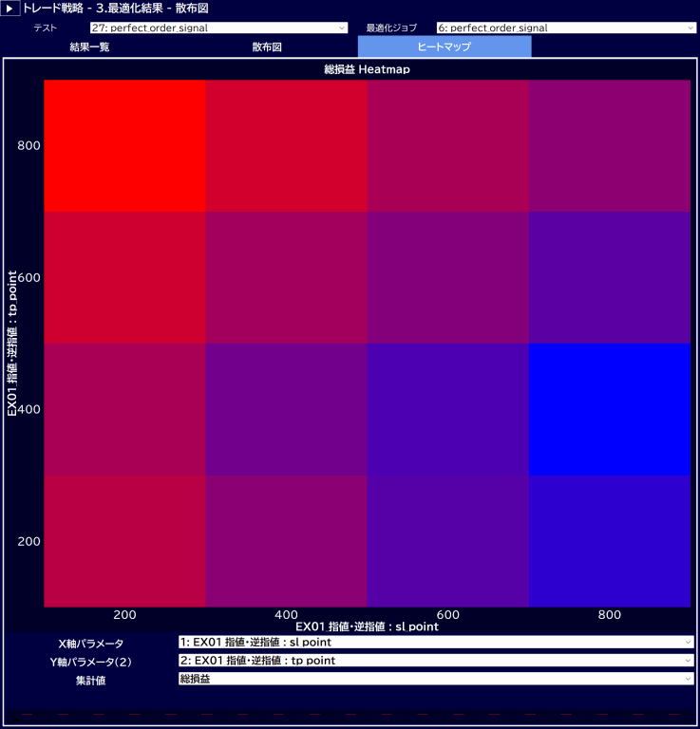Select the ヒートマップ tab

point(444,47)
